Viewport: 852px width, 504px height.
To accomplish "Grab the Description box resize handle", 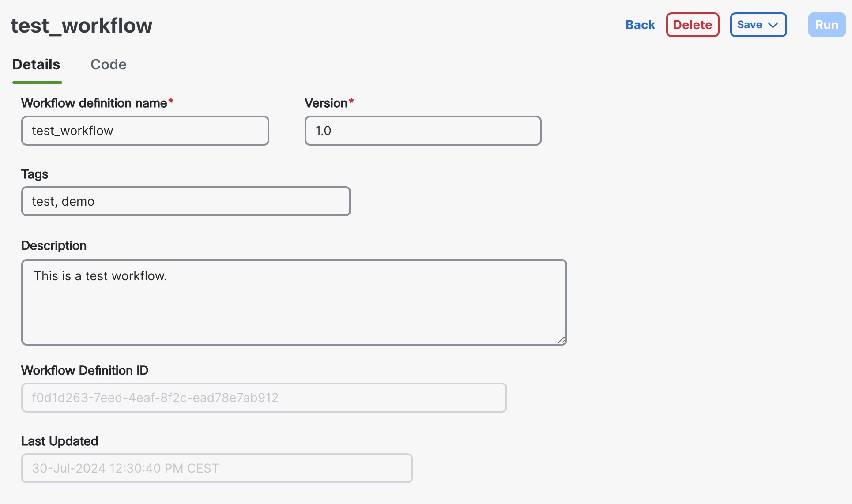I will [562, 340].
